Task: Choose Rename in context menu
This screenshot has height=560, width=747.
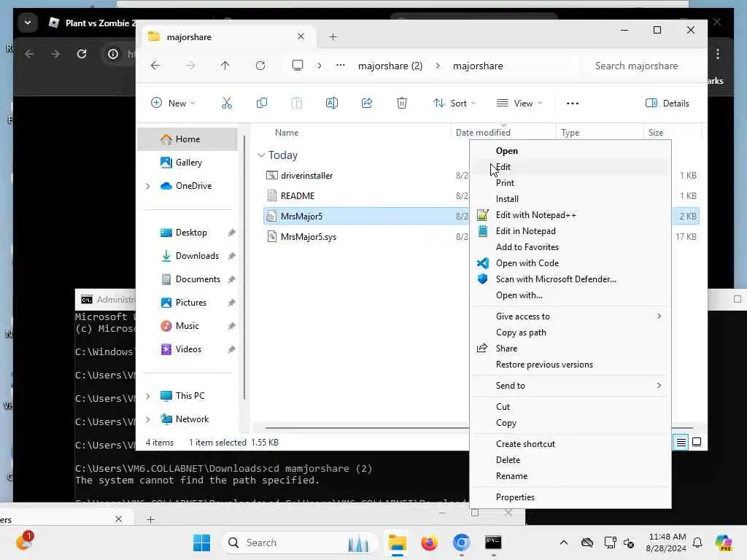Action: (570, 476)
